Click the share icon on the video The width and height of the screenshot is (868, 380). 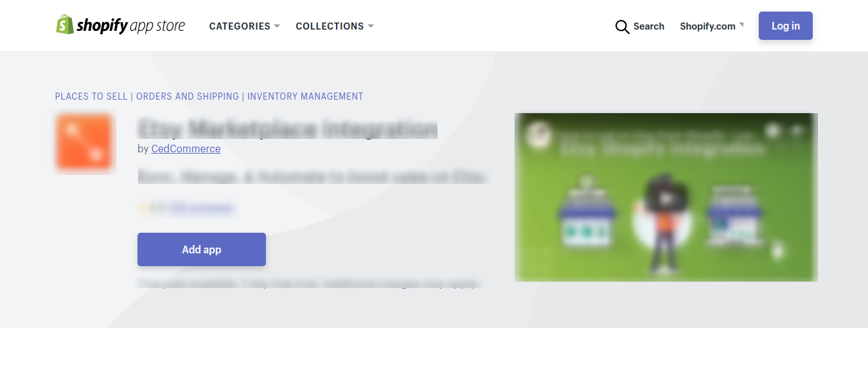(x=797, y=131)
